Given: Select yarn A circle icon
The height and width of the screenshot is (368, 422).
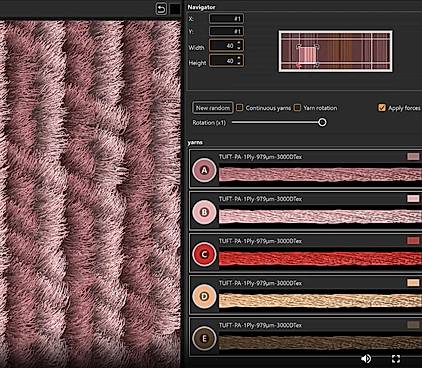Looking at the screenshot, I should tap(204, 170).
